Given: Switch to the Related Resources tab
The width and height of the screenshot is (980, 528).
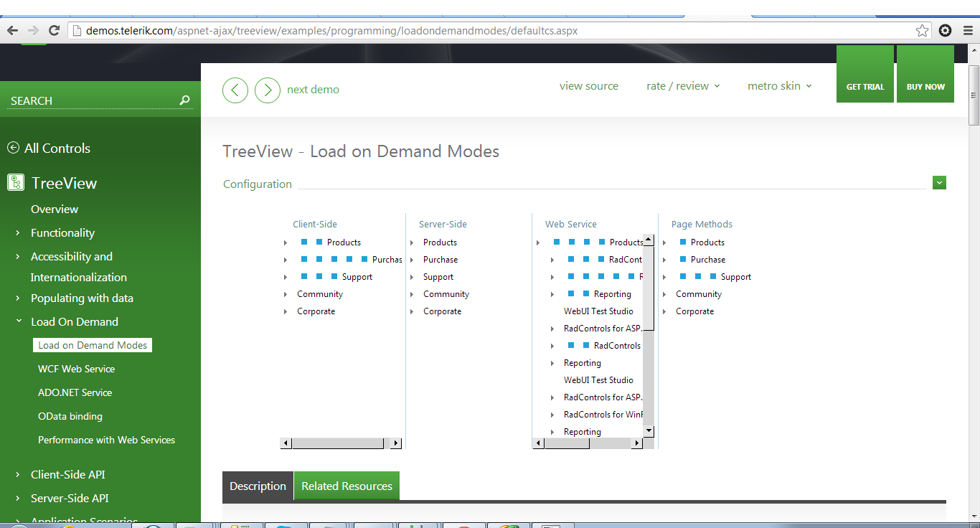Looking at the screenshot, I should tap(347, 486).
